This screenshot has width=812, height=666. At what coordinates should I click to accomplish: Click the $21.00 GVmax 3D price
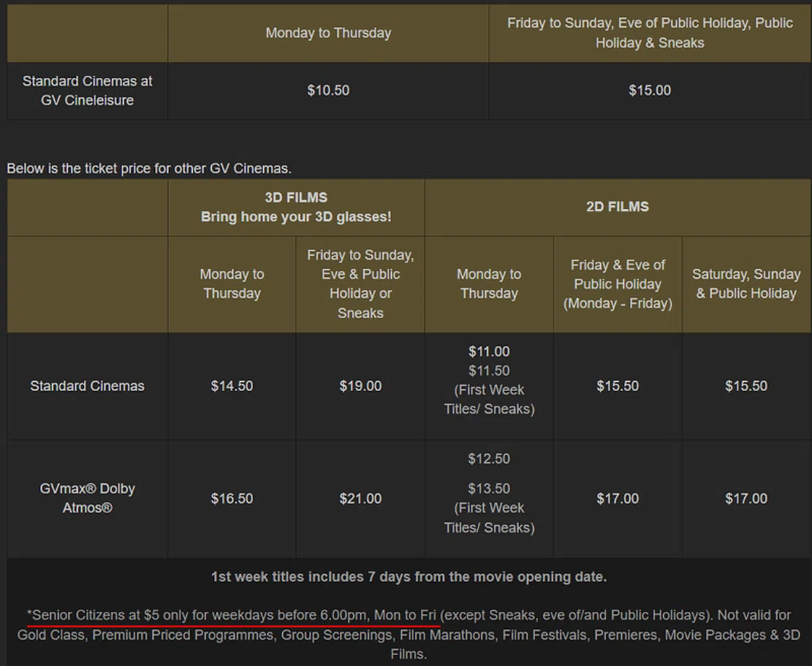tap(360, 499)
